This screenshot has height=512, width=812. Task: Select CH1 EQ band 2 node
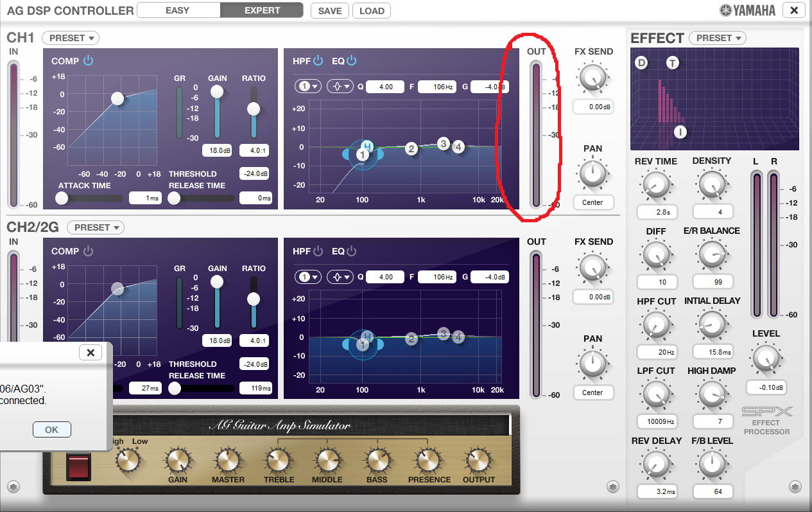pyautogui.click(x=411, y=149)
